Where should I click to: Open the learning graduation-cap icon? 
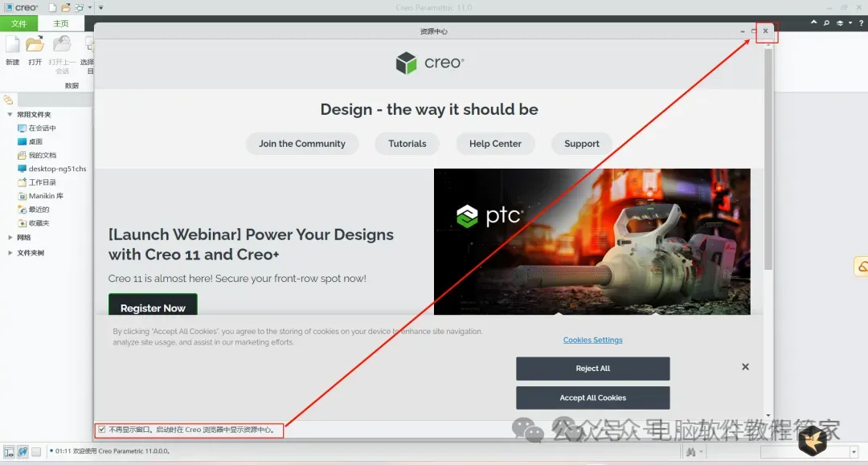(840, 22)
